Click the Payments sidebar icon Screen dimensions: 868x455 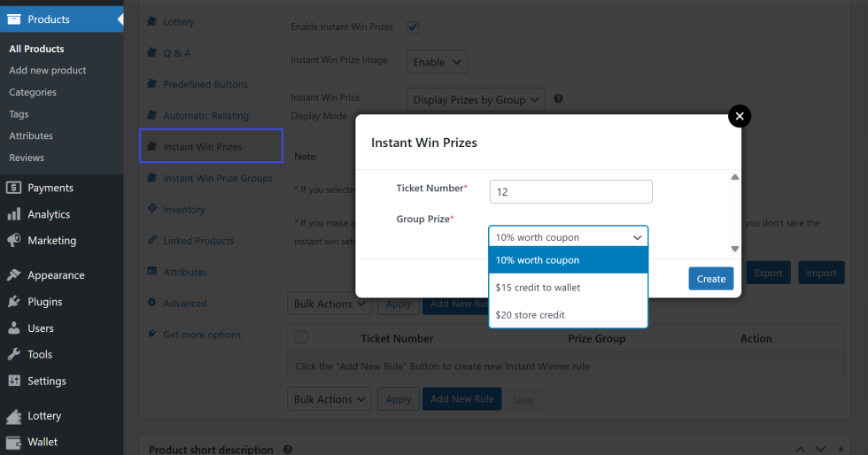14,188
